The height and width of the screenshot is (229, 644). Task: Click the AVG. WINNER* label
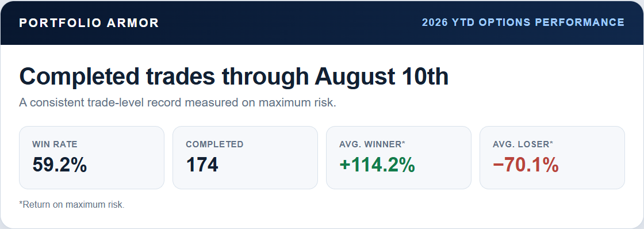click(372, 144)
